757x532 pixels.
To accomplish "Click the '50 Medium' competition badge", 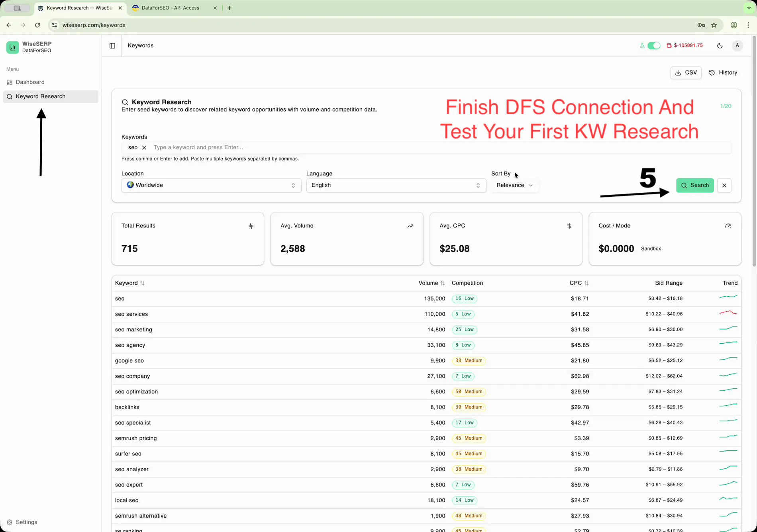I will 469,392.
